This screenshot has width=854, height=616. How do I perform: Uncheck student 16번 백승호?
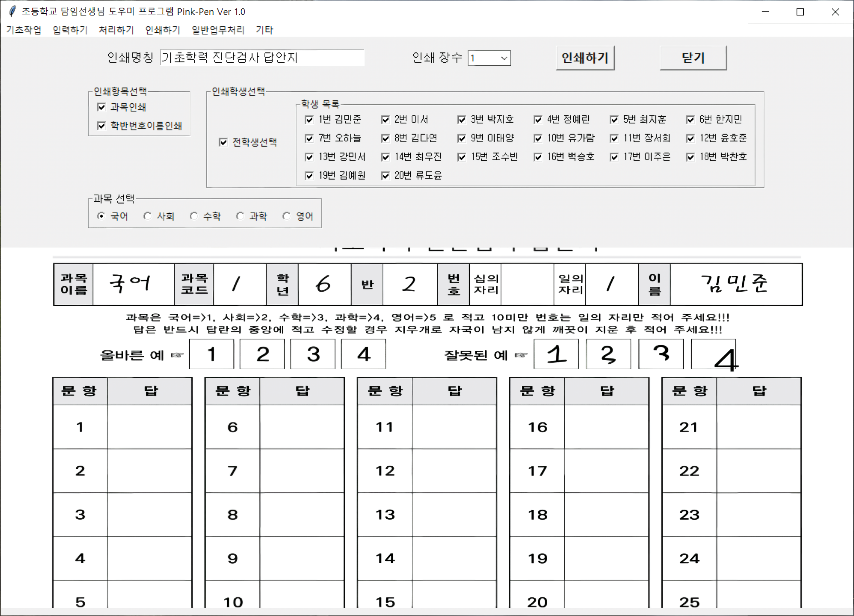[x=538, y=157]
